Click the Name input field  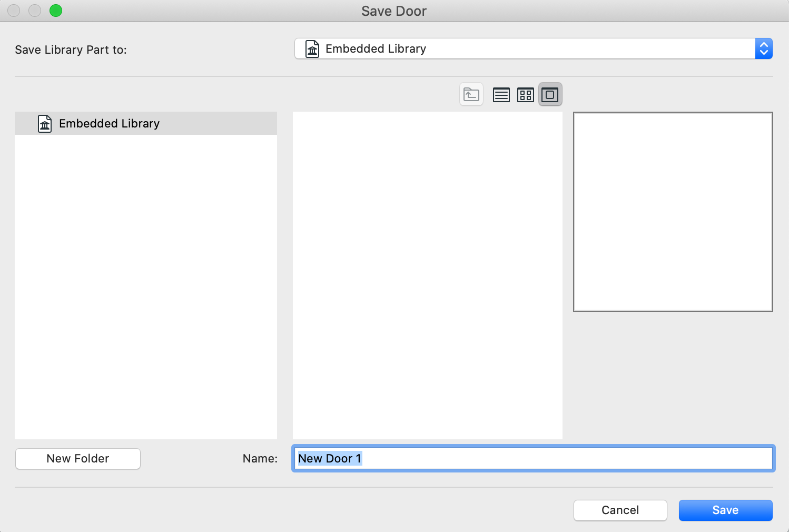[533, 458]
